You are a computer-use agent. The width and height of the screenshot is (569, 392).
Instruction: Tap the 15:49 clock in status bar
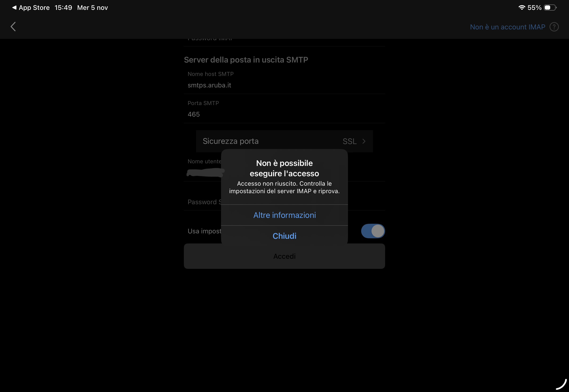tap(63, 8)
